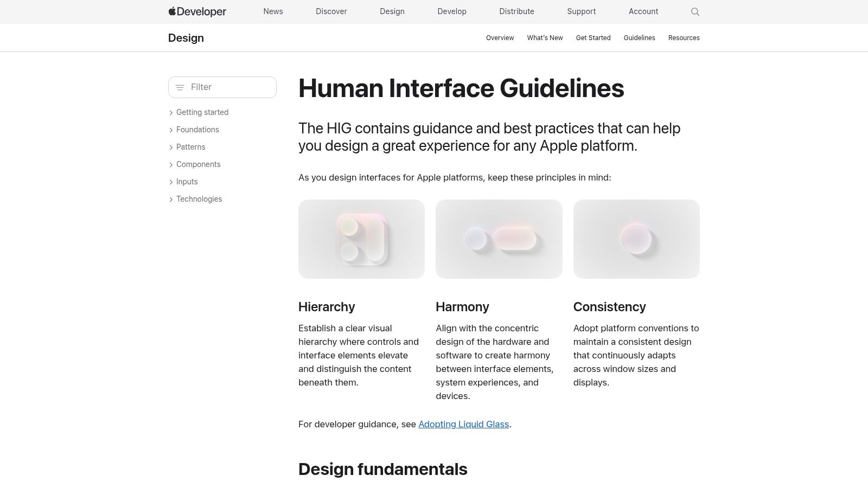Follow the Adopting Liquid Glass link
The image size is (868, 488).
[463, 424]
